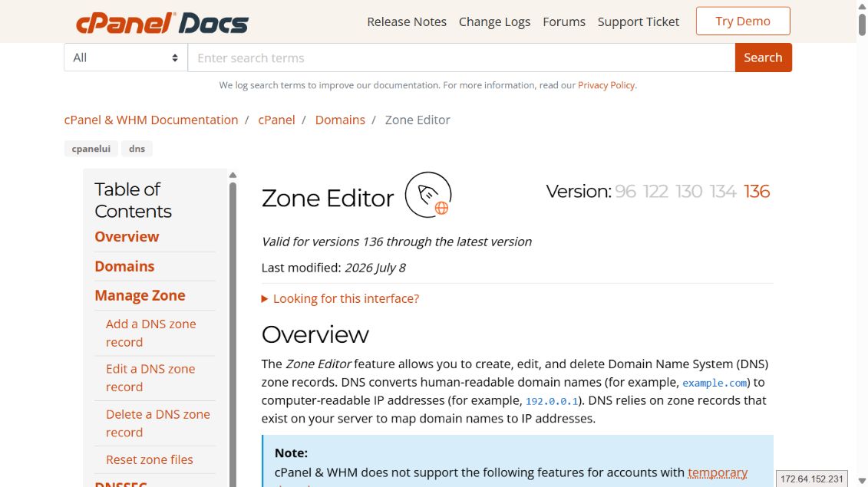Click the search terms input field

point(461,58)
